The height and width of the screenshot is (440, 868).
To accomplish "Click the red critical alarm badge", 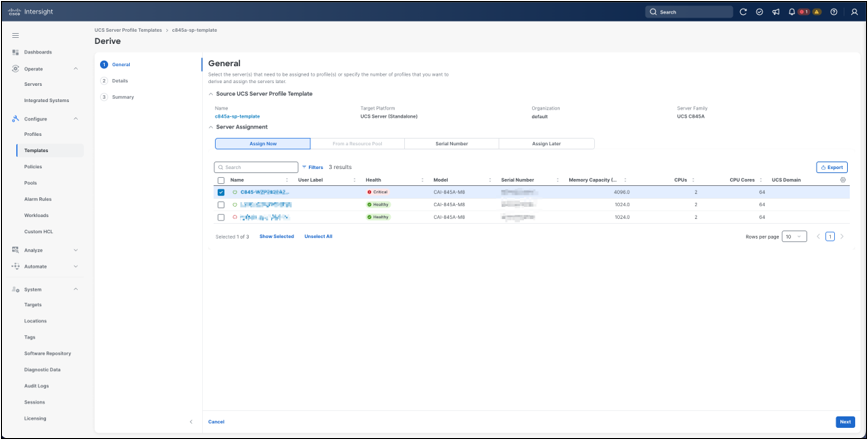I will point(804,12).
